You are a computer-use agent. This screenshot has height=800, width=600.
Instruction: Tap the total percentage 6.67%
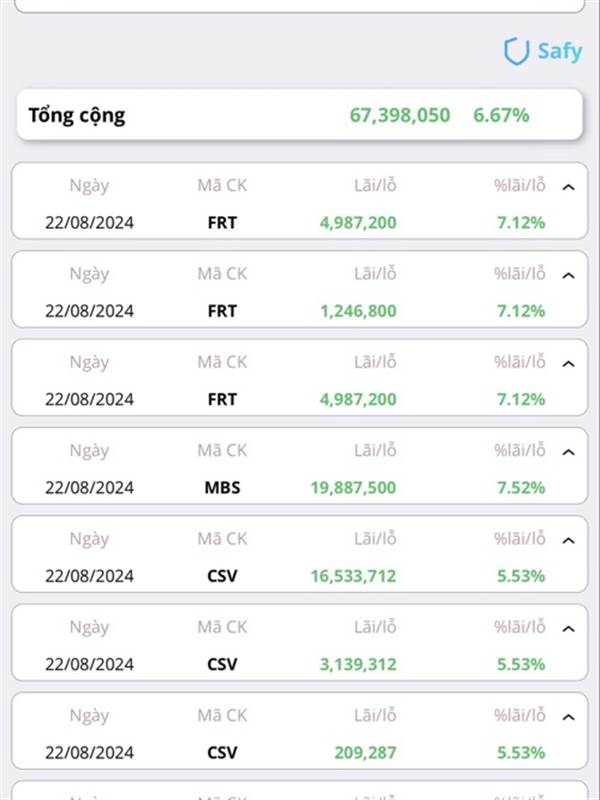coord(501,115)
